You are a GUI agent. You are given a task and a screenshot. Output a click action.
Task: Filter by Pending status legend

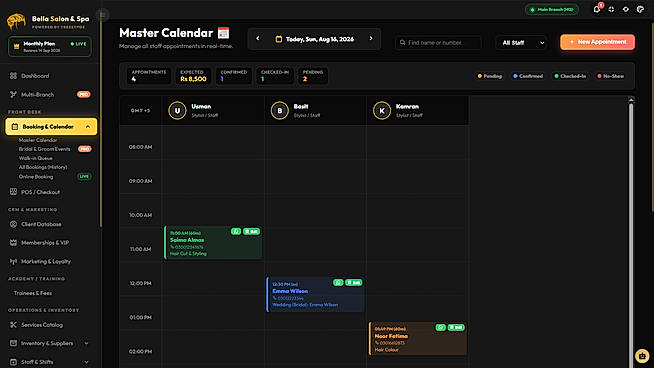coord(490,76)
